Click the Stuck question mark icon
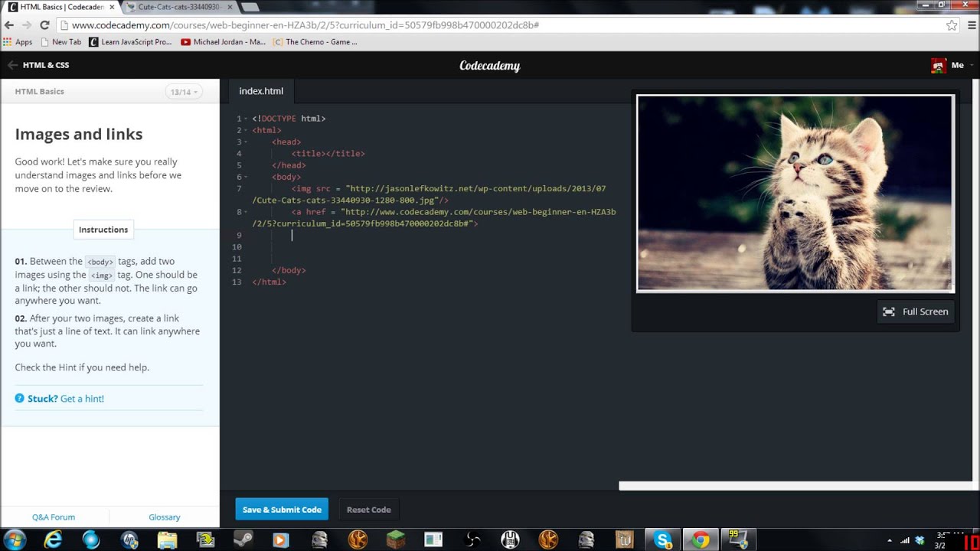This screenshot has height=551, width=980. point(20,399)
